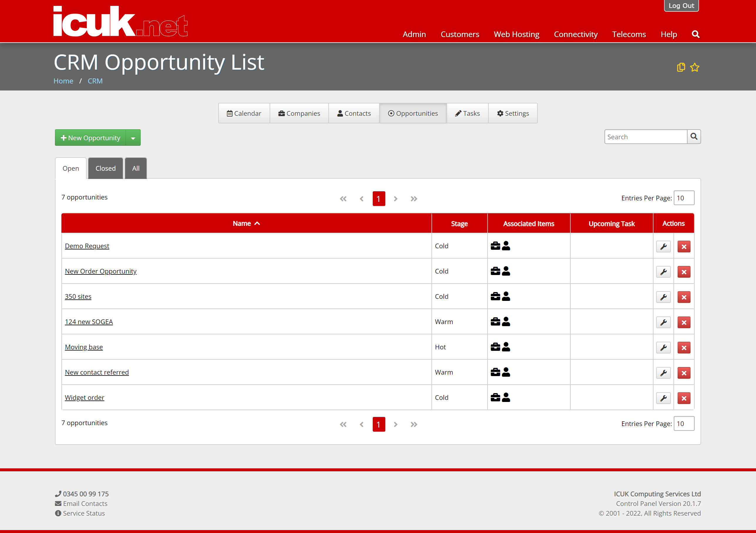
Task: Sort by the Name column header
Action: tap(246, 223)
